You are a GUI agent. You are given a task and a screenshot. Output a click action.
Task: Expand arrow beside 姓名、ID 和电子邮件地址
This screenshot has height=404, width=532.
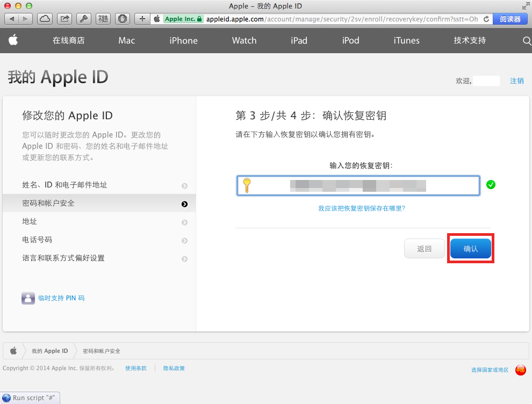[184, 185]
